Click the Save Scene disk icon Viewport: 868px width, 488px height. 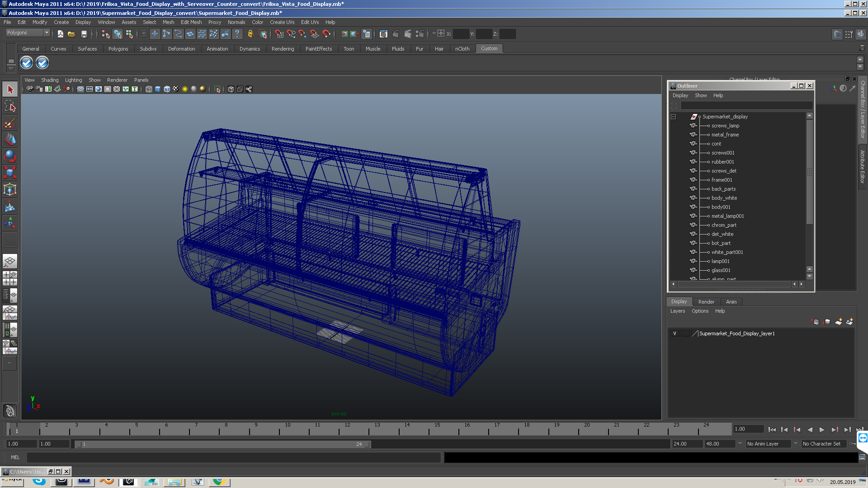click(x=84, y=34)
